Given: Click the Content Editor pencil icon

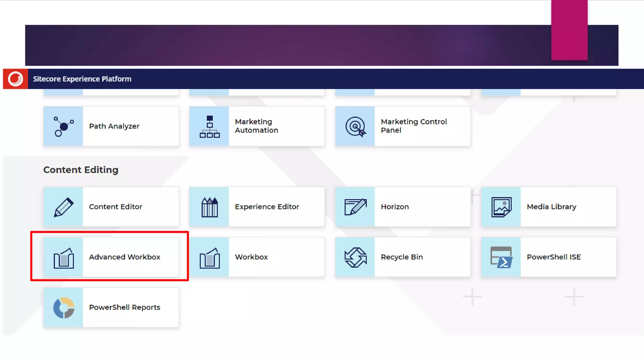Looking at the screenshot, I should click(64, 207).
